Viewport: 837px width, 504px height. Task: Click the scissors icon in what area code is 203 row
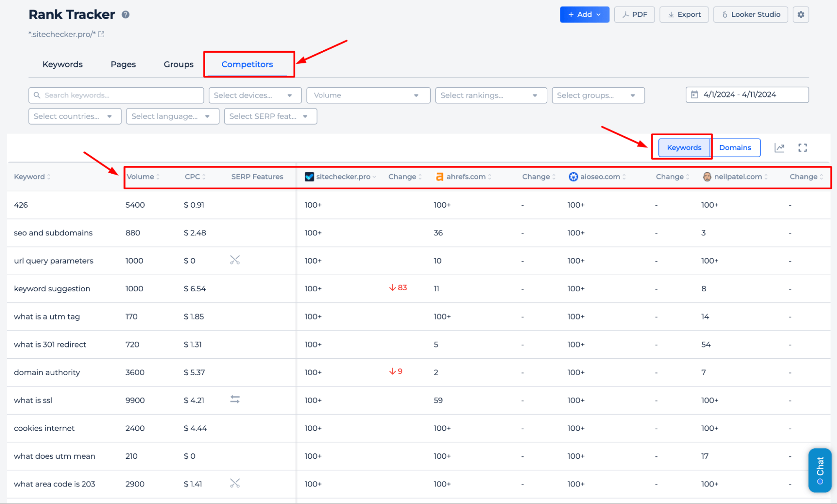click(x=235, y=483)
